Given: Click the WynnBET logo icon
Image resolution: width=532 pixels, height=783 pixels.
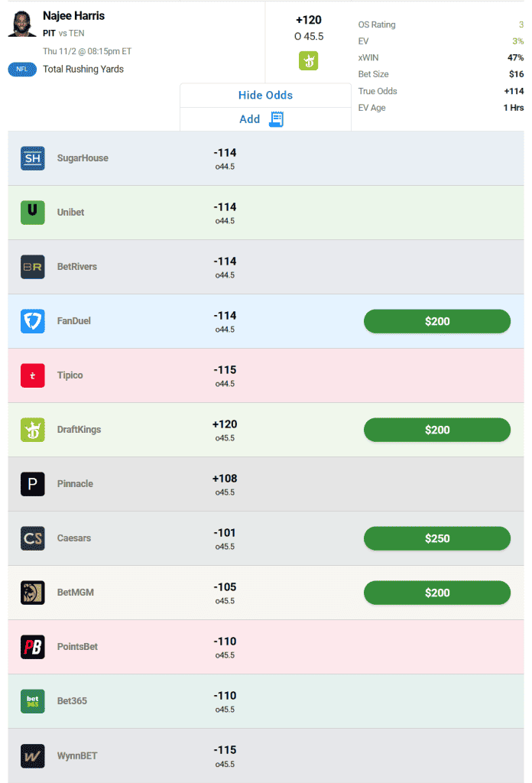Looking at the screenshot, I should [33, 755].
